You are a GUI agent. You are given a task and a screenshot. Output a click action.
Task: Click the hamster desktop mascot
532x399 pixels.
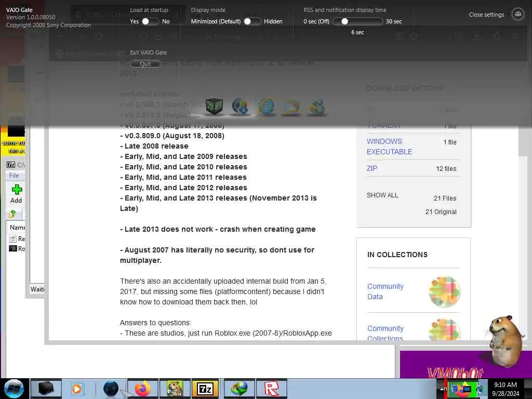click(x=507, y=341)
